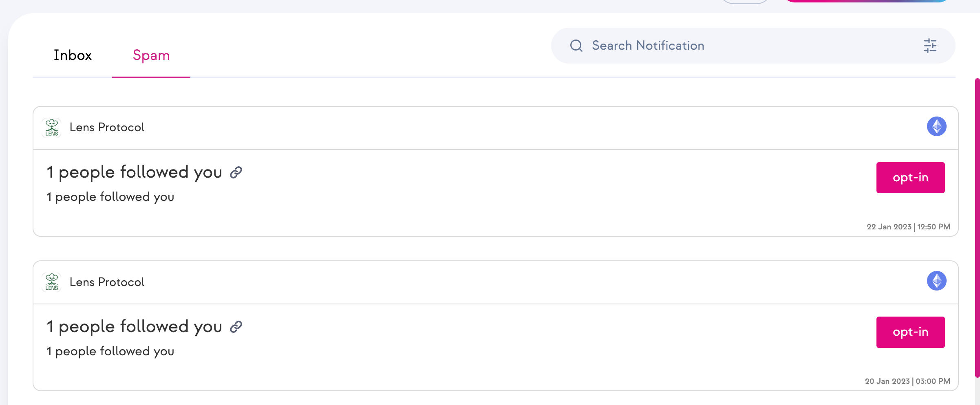This screenshot has width=980, height=405.
Task: Click the 22 Jan 2023 | 12:50 PM timestamp
Action: pos(908,227)
